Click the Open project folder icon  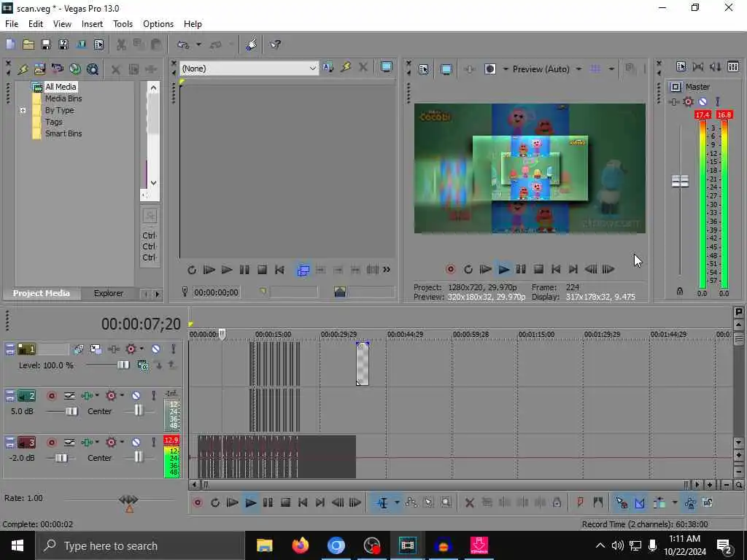pos(28,44)
